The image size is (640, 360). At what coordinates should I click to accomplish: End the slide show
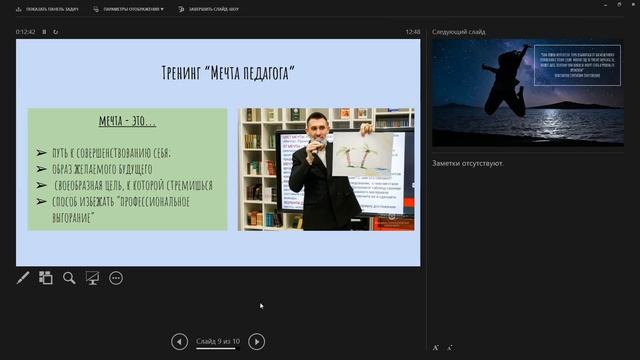pos(209,9)
